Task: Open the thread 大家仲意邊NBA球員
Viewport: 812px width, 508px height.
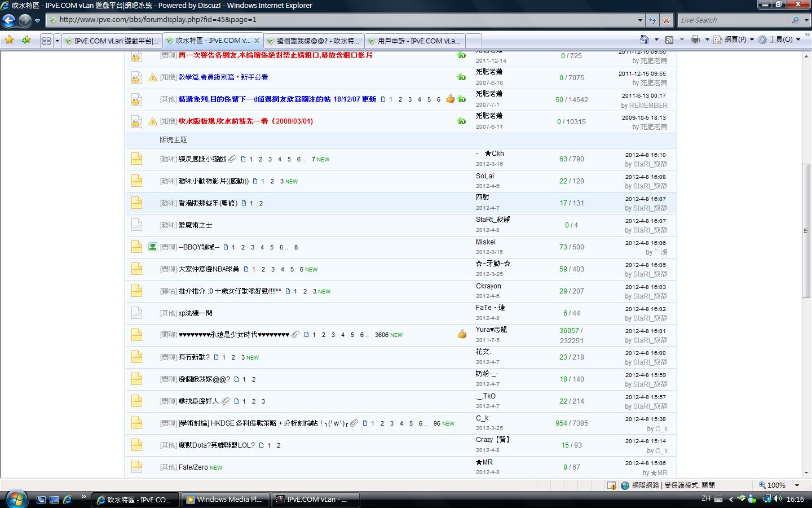Action: tap(209, 269)
